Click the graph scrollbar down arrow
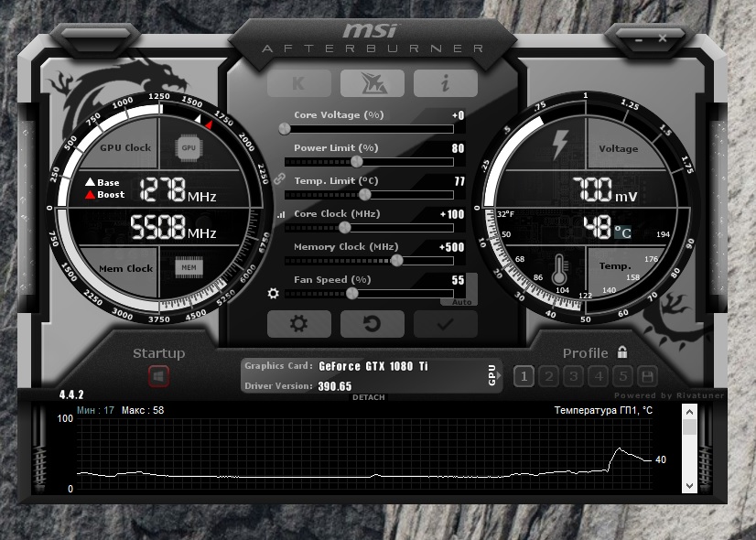756x540 pixels. click(x=689, y=485)
